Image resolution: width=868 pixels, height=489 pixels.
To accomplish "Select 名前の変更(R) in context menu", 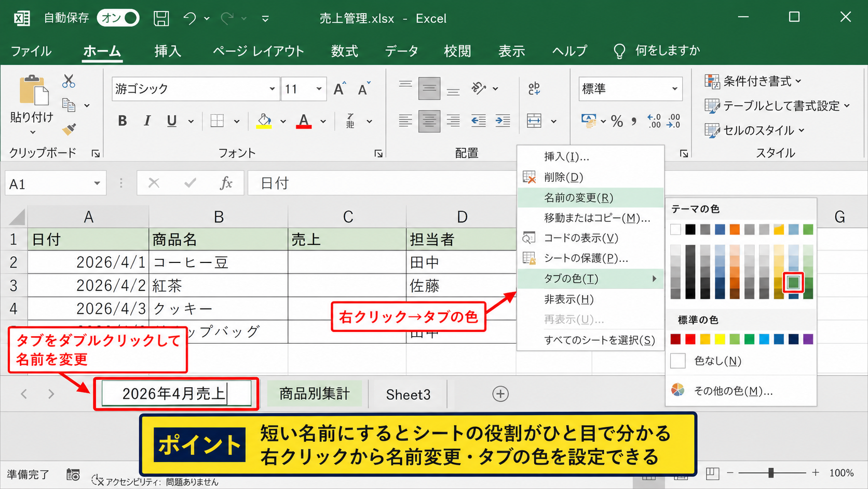I will tap(591, 197).
